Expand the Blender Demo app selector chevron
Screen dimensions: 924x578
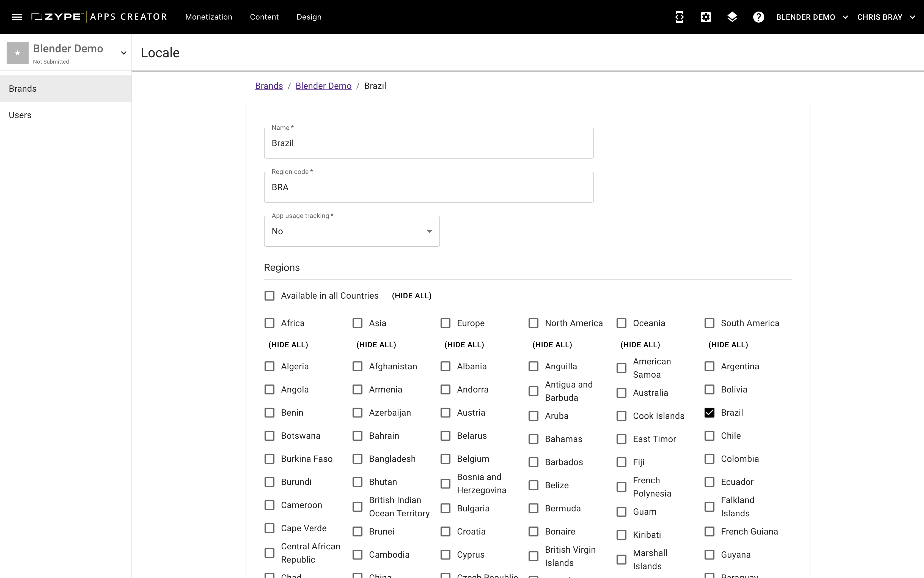[123, 53]
